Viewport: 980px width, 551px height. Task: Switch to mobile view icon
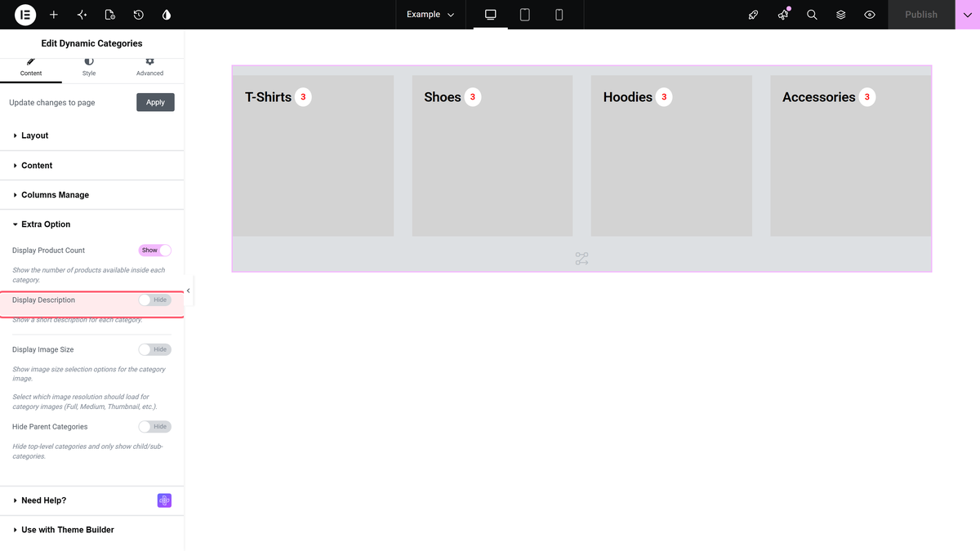(x=559, y=15)
